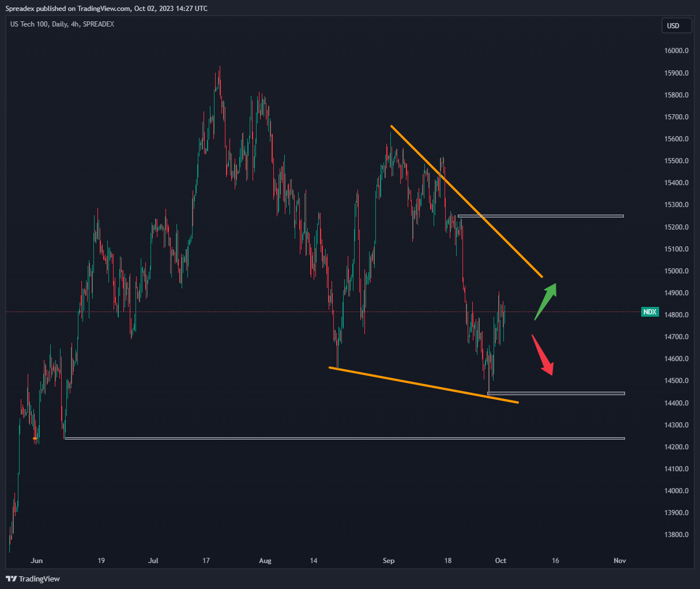Click the Nov date label on time axis
The height and width of the screenshot is (589, 700).
pos(620,561)
